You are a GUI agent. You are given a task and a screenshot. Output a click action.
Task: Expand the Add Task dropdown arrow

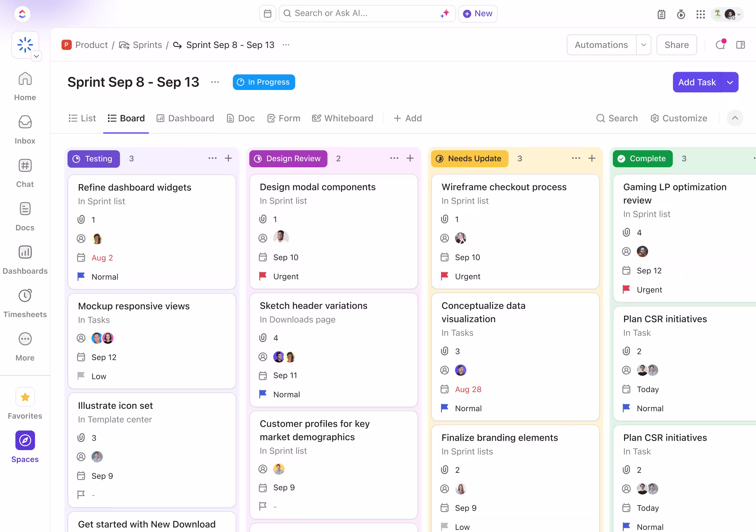coord(730,82)
